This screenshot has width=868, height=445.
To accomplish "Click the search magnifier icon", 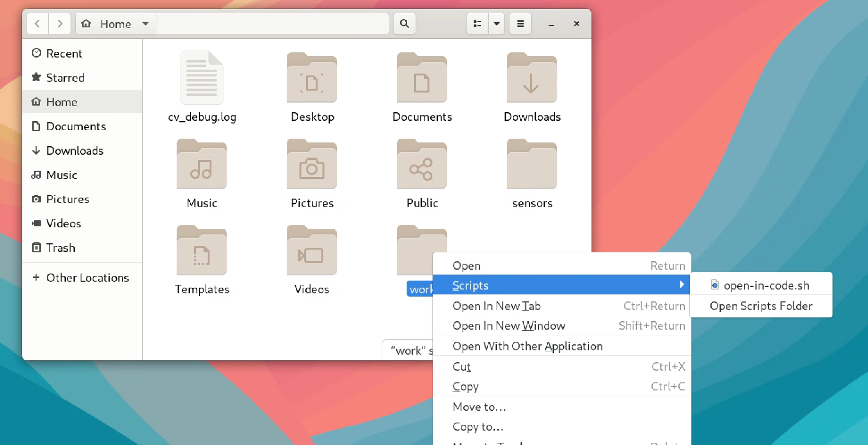I will (404, 24).
